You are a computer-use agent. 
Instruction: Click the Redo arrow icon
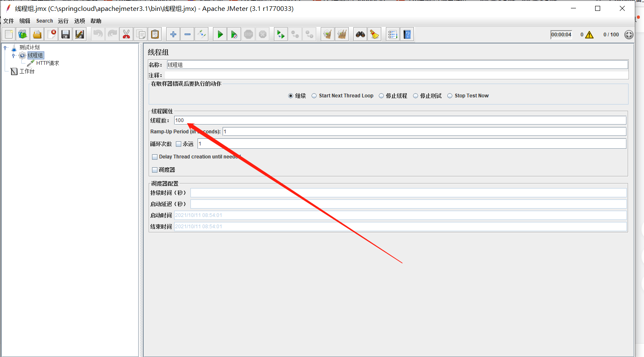[112, 34]
